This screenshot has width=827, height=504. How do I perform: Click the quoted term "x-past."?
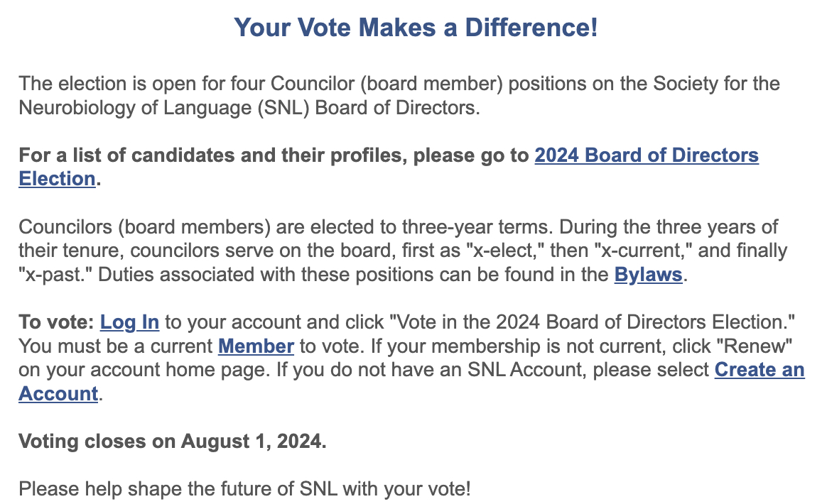pyautogui.click(x=53, y=275)
